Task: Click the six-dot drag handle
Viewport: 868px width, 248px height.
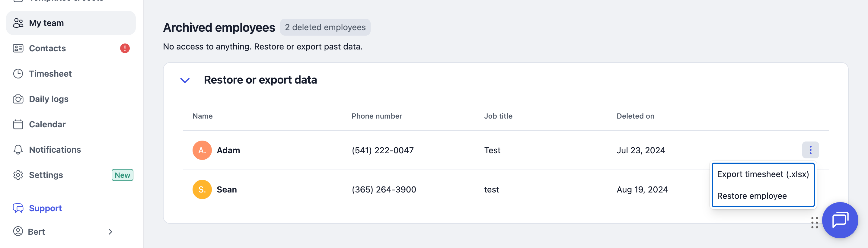Action: point(814,223)
